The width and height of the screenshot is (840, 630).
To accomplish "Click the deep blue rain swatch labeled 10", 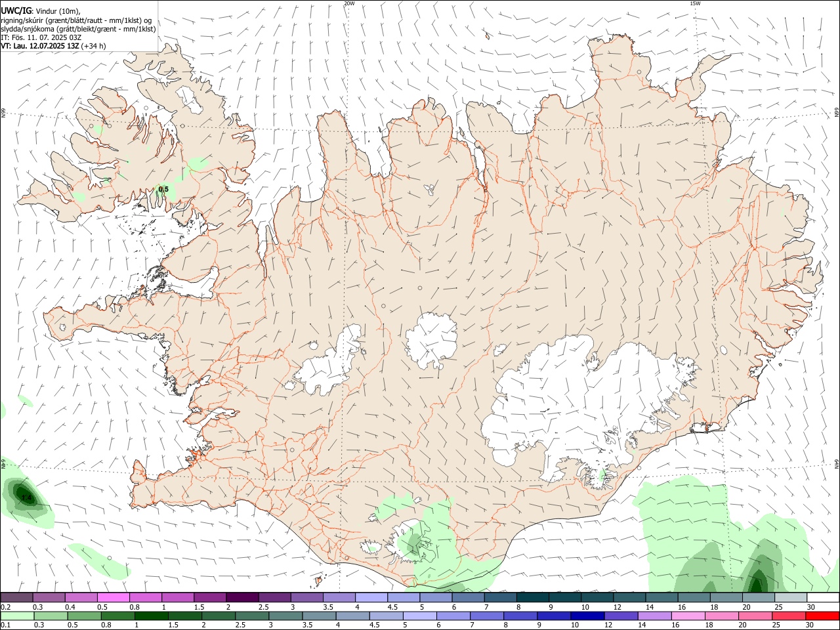I will pyautogui.click(x=588, y=616).
